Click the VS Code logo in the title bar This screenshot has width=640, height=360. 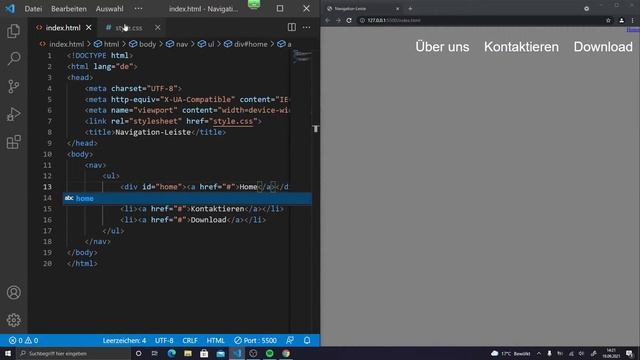(x=10, y=9)
